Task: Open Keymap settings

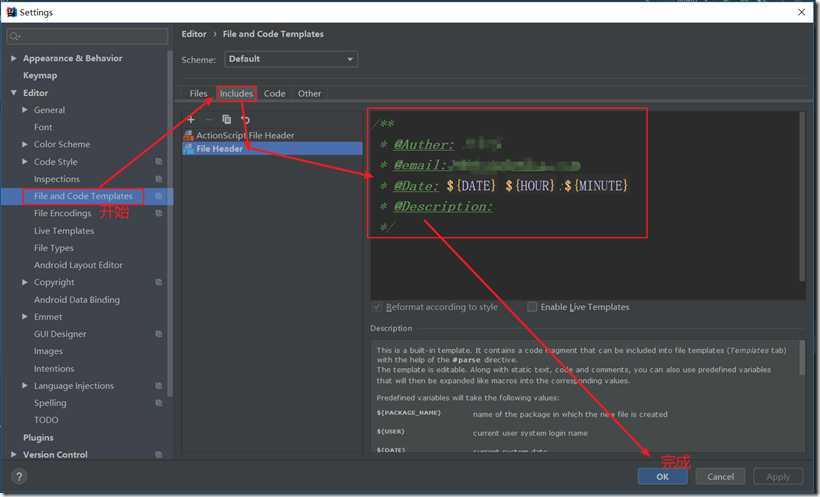Action: [40, 75]
